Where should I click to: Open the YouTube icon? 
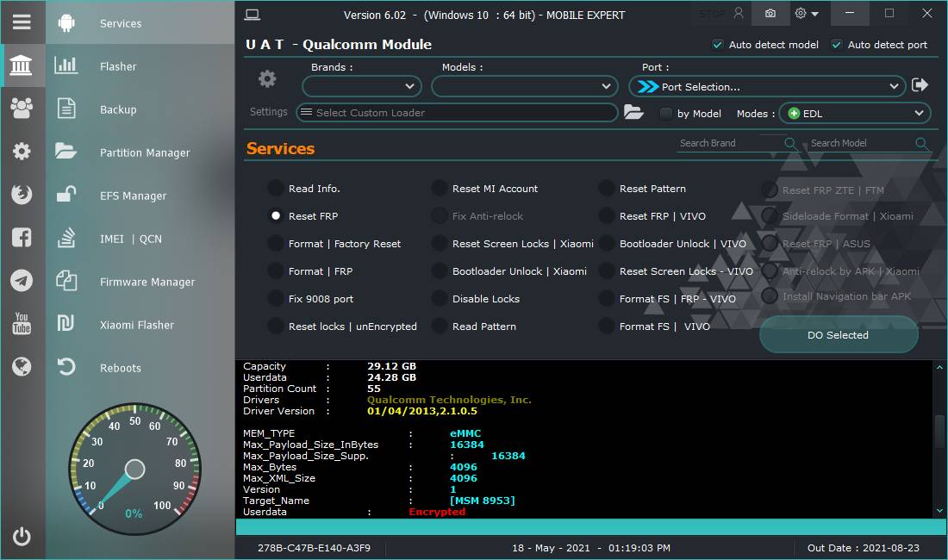(22, 323)
